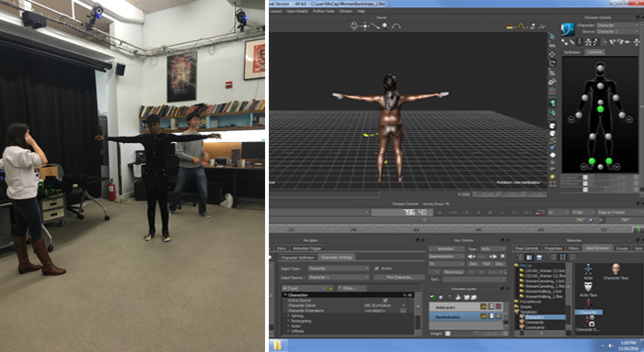
Task: Click the Character face asset thumbnail
Action: point(616,269)
